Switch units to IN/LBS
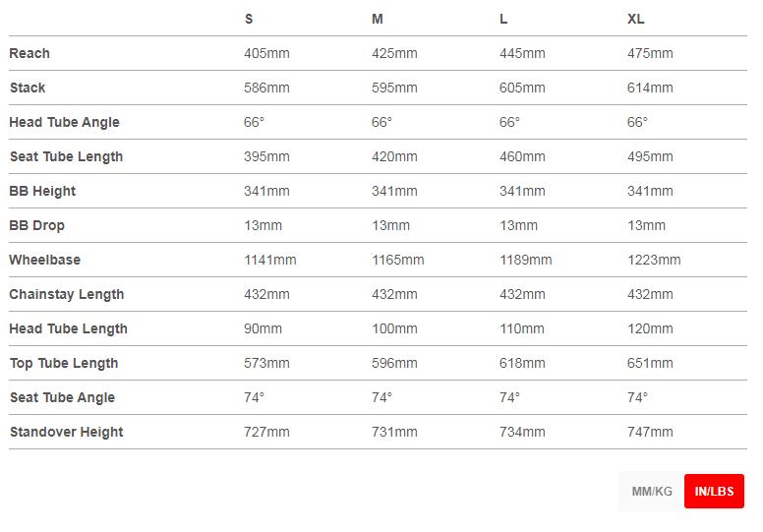The width and height of the screenshot is (763, 532). pyautogui.click(x=714, y=492)
